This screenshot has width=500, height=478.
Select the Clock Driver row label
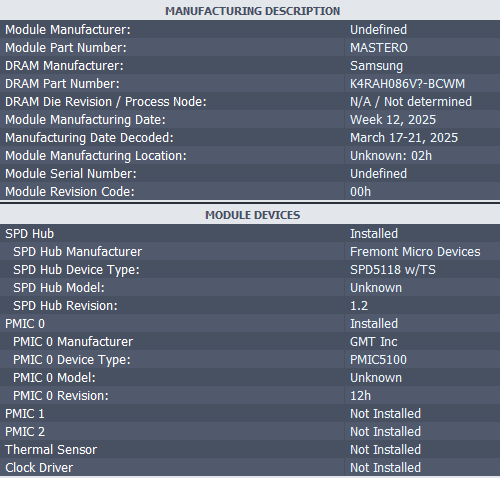coord(39,468)
